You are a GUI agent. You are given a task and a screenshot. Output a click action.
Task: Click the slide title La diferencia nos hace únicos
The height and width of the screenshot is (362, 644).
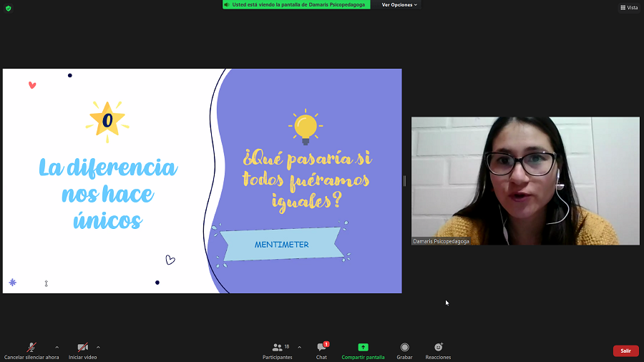(108, 194)
